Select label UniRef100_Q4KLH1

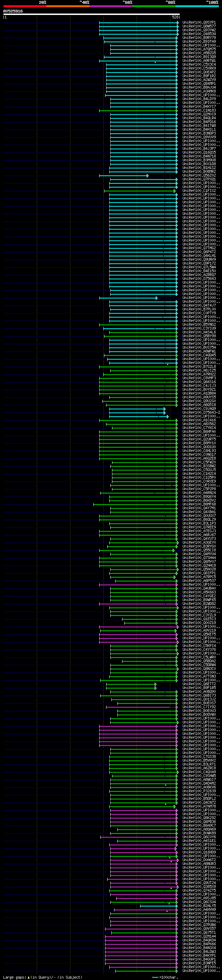point(199,256)
